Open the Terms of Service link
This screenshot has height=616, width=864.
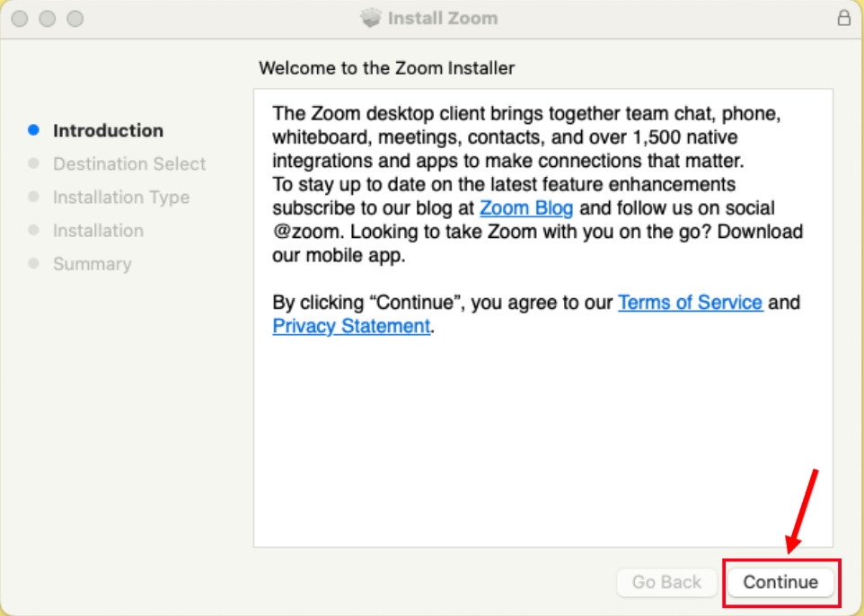tap(690, 303)
